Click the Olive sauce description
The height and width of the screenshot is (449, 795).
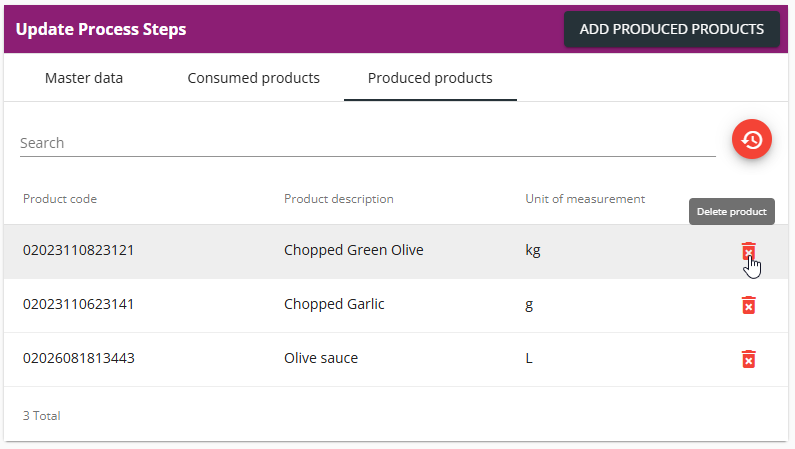click(321, 358)
